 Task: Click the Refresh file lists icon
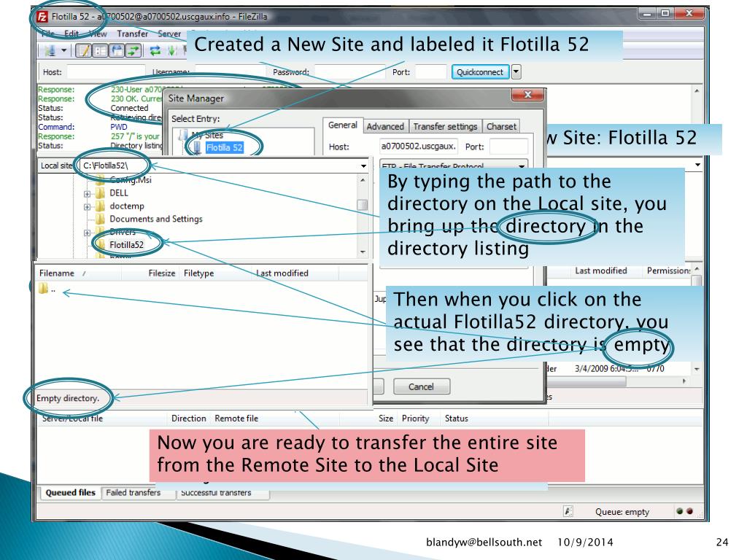[155, 50]
